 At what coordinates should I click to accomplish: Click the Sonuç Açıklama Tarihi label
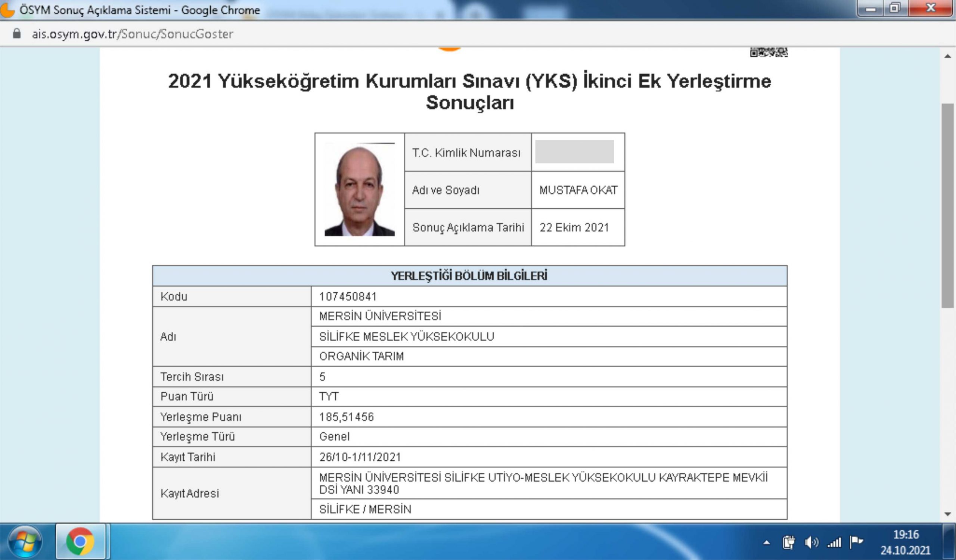point(468,227)
